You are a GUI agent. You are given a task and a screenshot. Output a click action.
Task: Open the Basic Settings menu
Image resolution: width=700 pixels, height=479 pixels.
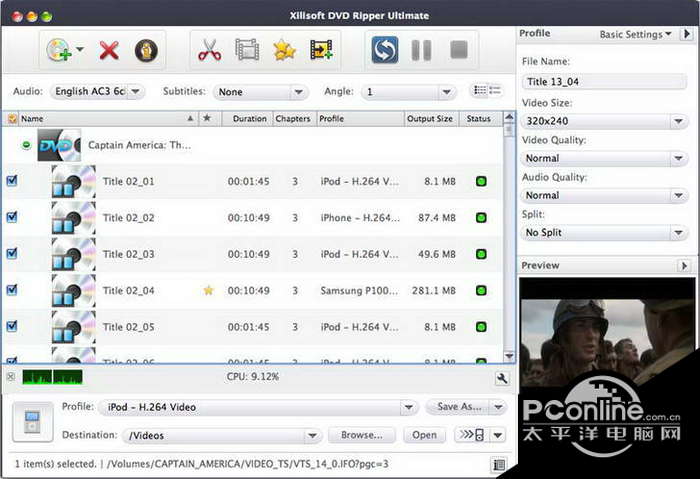click(x=635, y=34)
